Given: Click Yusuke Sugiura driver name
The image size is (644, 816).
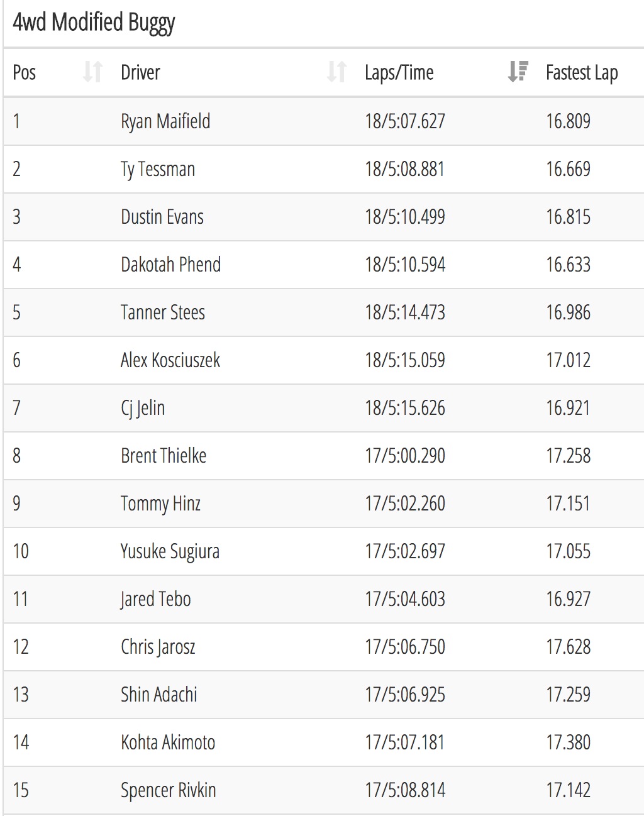Looking at the screenshot, I should coord(170,551).
